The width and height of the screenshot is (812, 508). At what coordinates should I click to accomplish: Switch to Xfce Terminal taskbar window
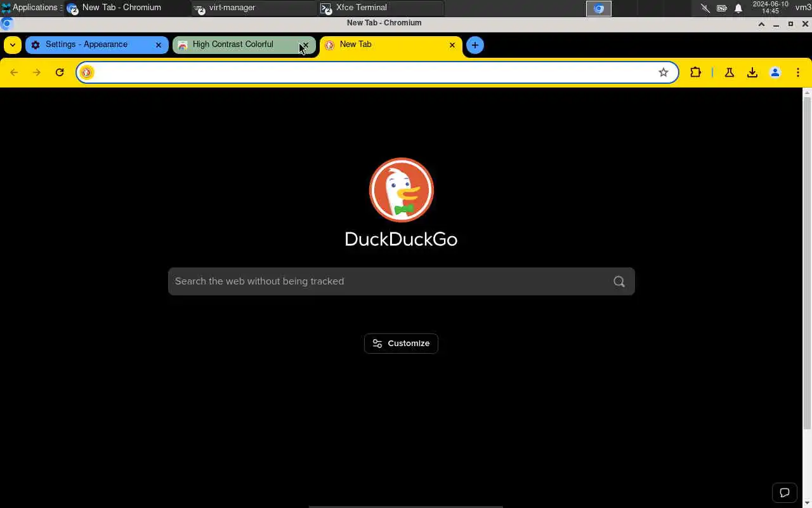pyautogui.click(x=381, y=8)
